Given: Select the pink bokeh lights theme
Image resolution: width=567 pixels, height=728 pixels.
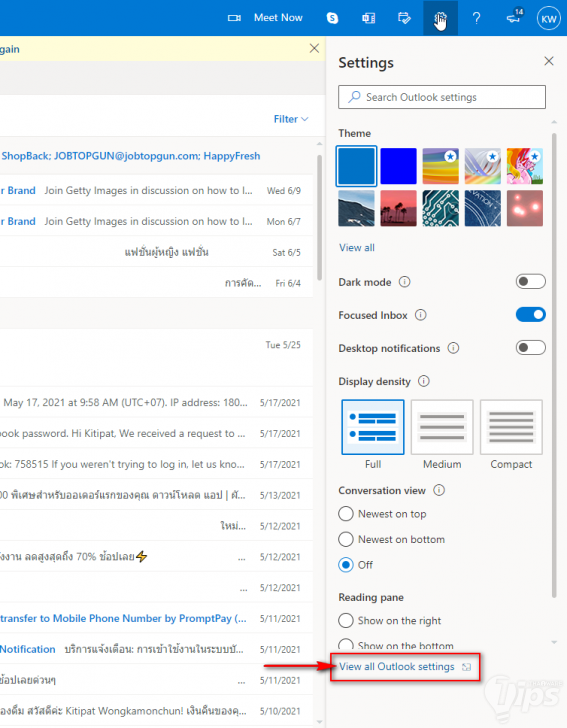Looking at the screenshot, I should [525, 208].
